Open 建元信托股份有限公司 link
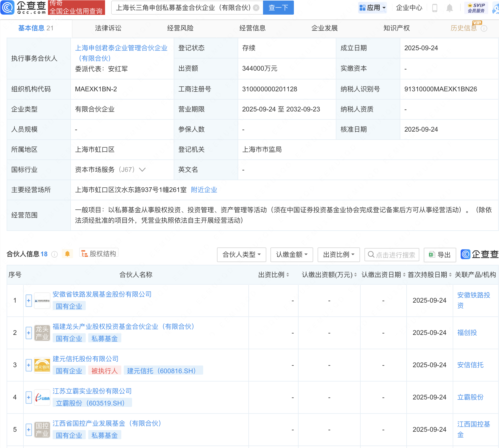 85,359
